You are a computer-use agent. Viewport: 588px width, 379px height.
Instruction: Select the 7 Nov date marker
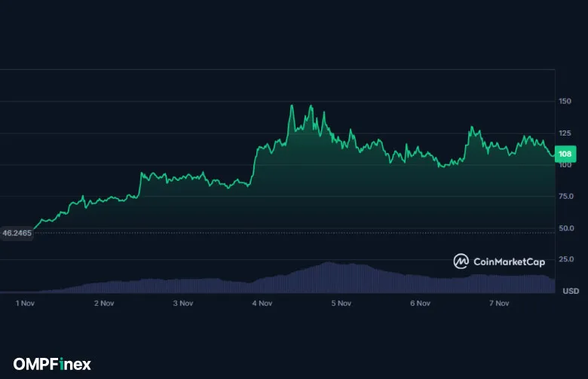click(499, 304)
